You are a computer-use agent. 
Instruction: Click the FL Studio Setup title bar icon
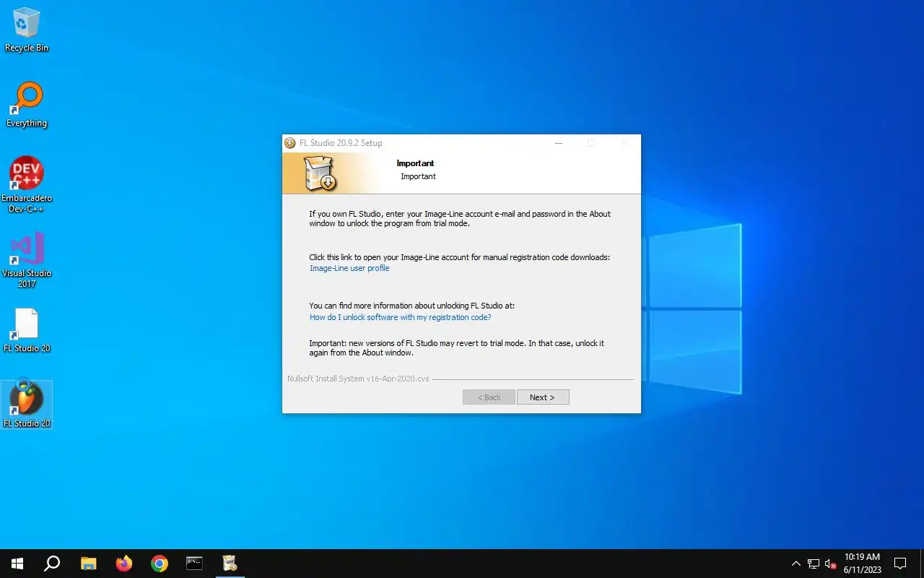pos(290,143)
